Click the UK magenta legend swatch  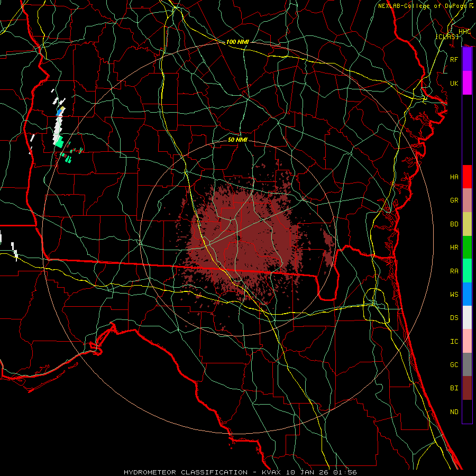pyautogui.click(x=467, y=83)
